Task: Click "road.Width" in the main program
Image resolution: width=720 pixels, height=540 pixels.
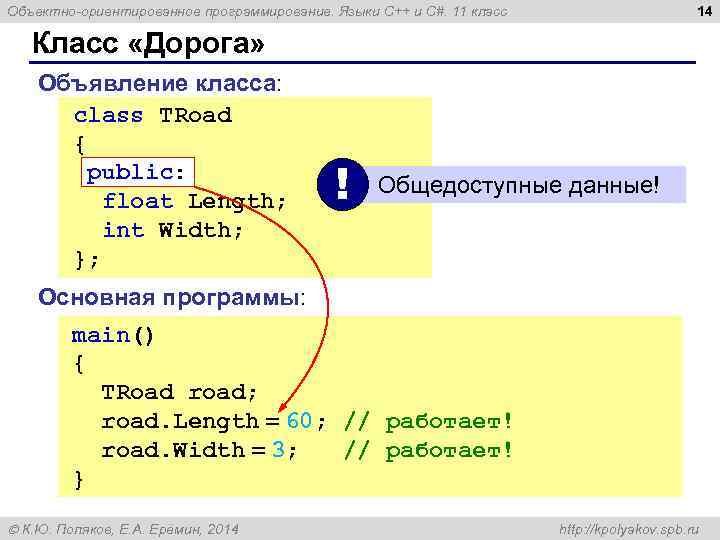Action: pos(173,450)
